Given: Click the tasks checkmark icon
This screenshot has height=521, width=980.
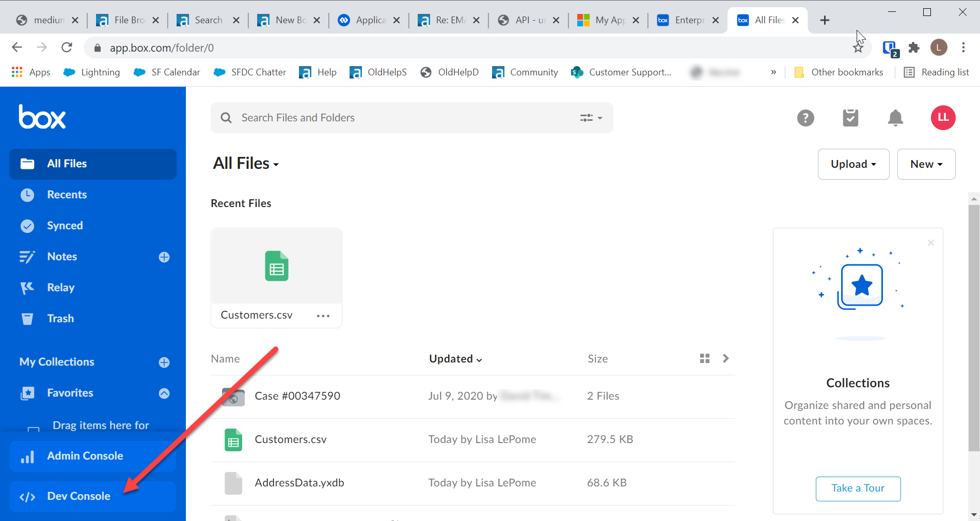Looking at the screenshot, I should click(x=850, y=118).
